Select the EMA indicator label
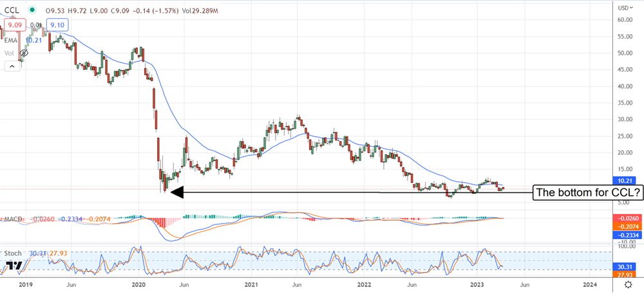644x294 pixels. click(x=11, y=40)
